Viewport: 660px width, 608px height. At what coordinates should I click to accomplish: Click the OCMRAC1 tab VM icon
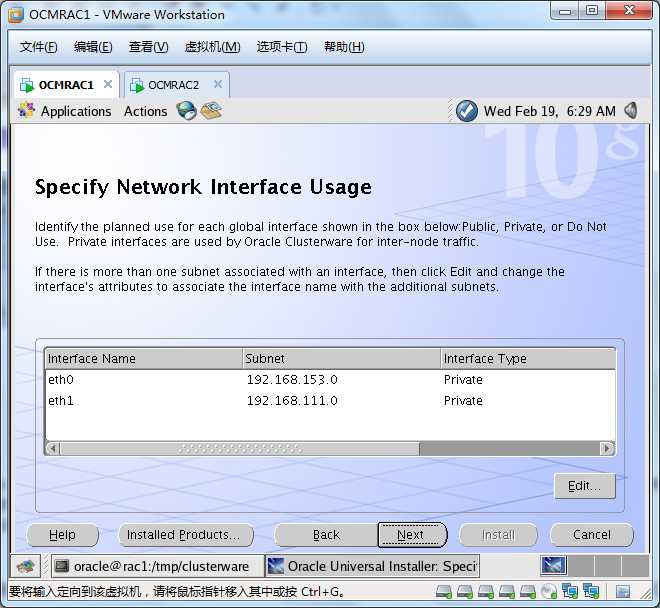click(27, 85)
